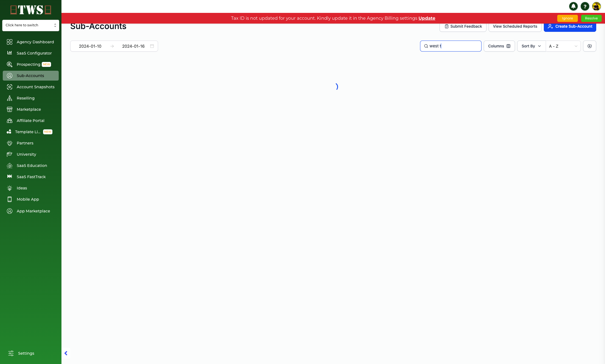
Task: Open SaaS FastTrack
Action: [31, 177]
